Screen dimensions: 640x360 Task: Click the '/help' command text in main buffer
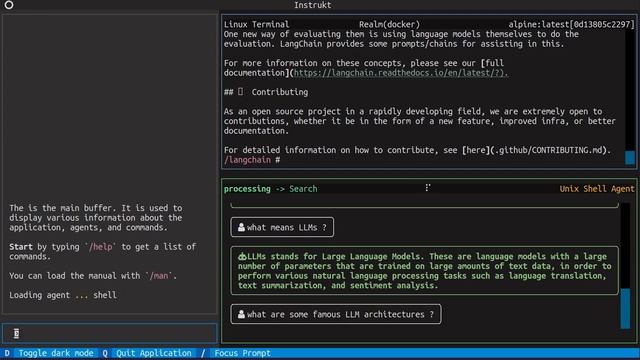[102, 247]
